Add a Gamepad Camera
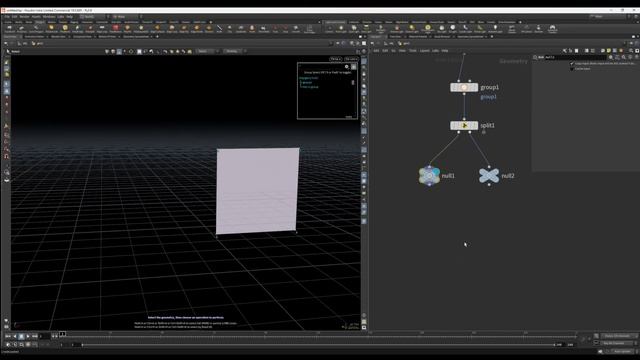 click(x=553, y=29)
